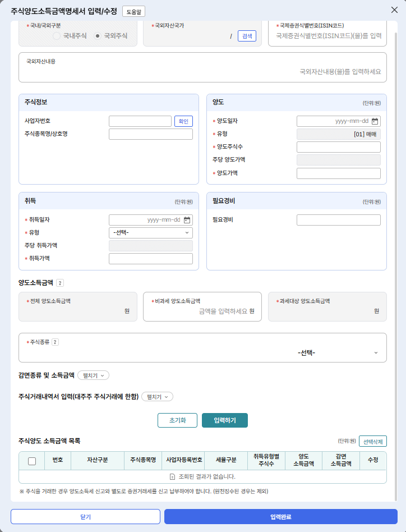Screen dimensions: 406x532
Task: Select the 국내주식 radio button
Action: pos(57,35)
